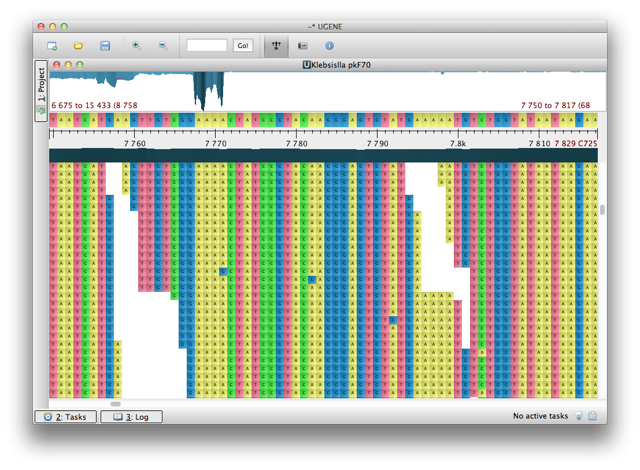
Task: Click the 6 675 to 15 433 range text
Action: coord(94,105)
